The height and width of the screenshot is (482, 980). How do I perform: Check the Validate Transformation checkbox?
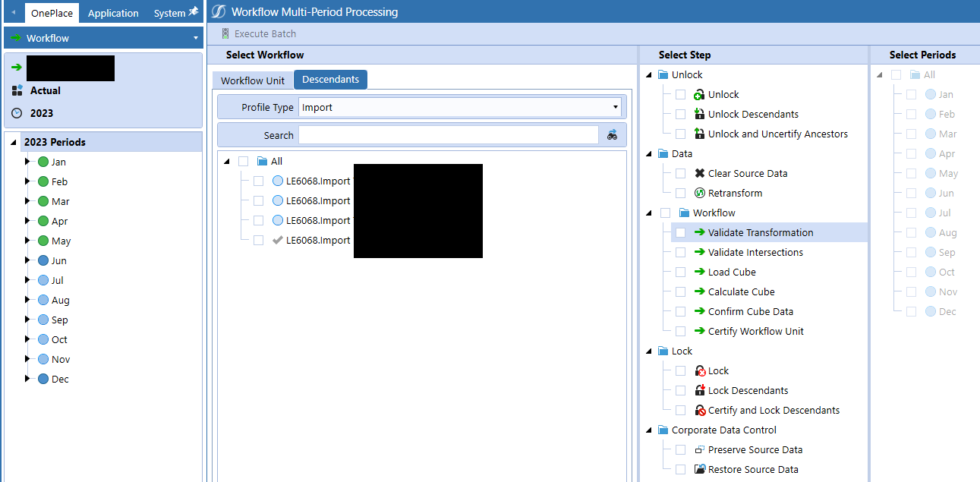pyautogui.click(x=680, y=232)
